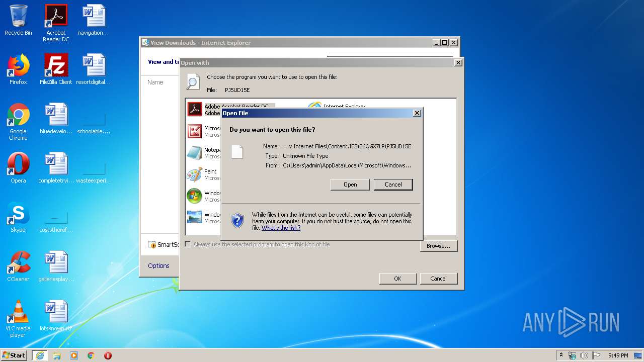
Task: Open the lotsknown.rtf desktop file
Action: pos(56,316)
